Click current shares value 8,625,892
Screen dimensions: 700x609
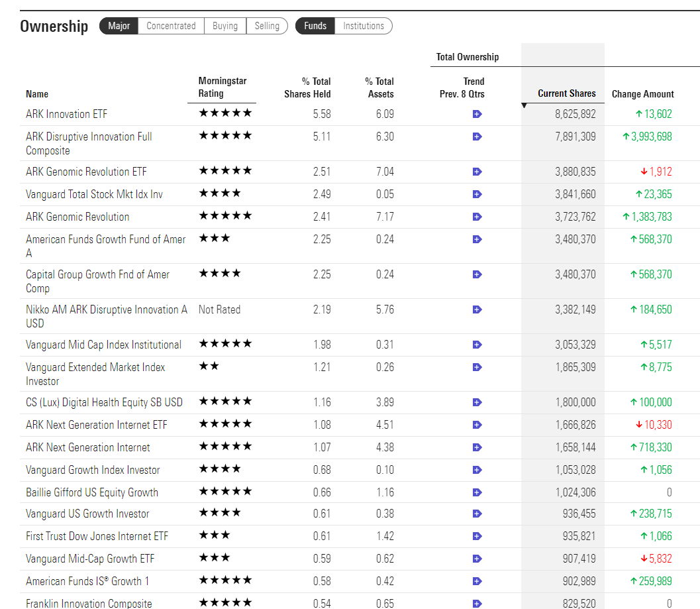575,114
